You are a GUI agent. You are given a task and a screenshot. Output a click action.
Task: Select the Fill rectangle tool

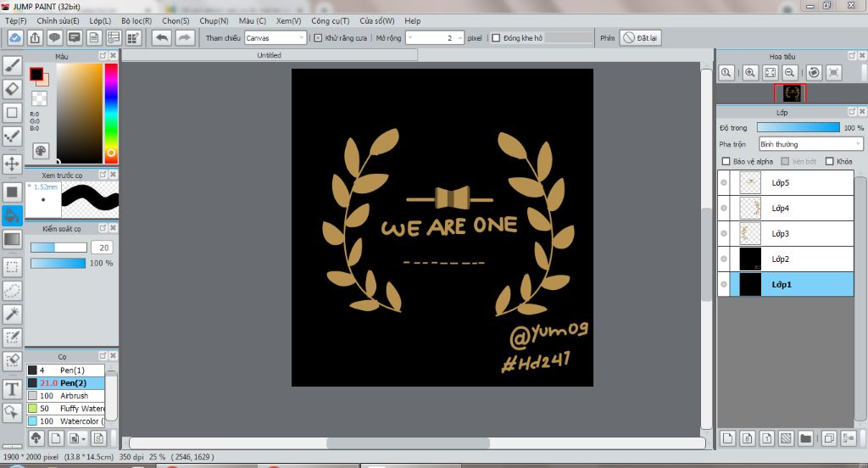(x=12, y=192)
